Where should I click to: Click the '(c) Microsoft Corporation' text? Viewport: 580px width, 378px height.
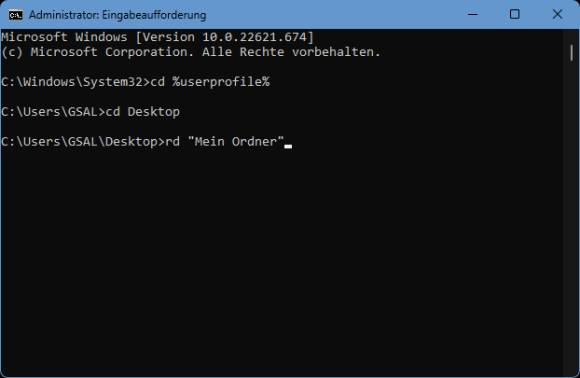(x=98, y=52)
